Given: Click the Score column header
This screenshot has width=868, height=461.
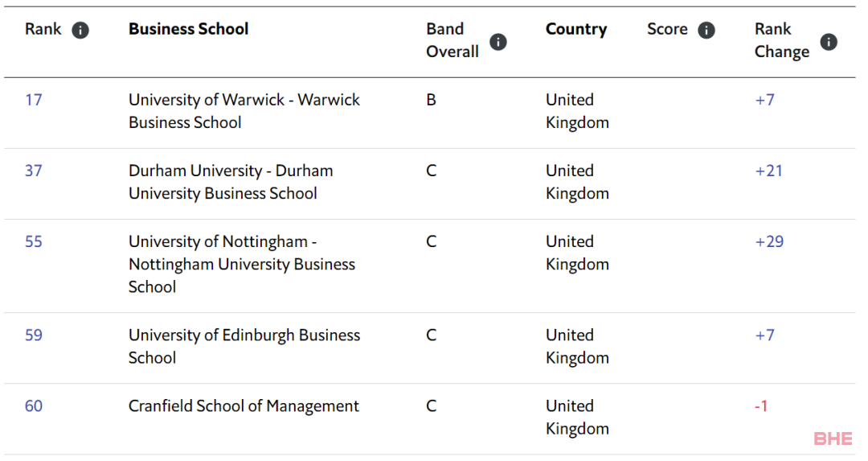Looking at the screenshot, I should point(668,29).
